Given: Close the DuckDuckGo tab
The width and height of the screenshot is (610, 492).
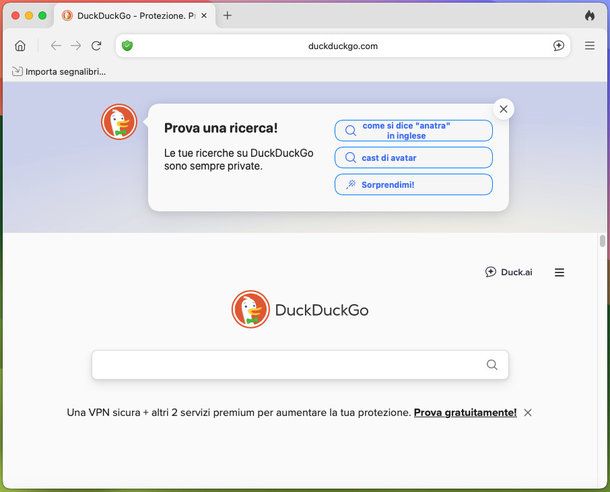Looking at the screenshot, I should pyautogui.click(x=204, y=16).
